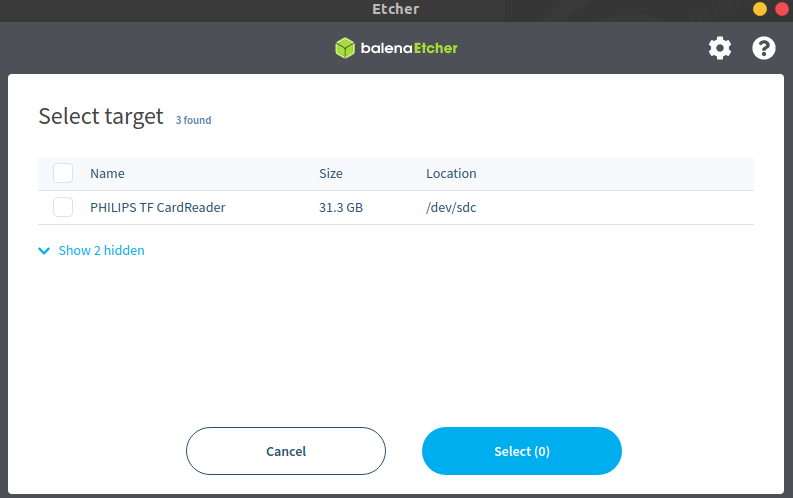Open the help question mark icon
The height and width of the screenshot is (498, 793).
764,49
